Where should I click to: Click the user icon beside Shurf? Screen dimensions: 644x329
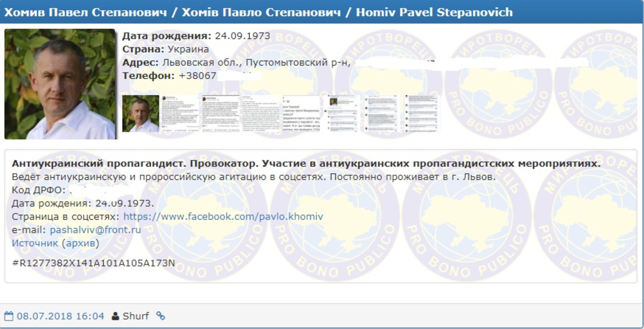pyautogui.click(x=115, y=316)
